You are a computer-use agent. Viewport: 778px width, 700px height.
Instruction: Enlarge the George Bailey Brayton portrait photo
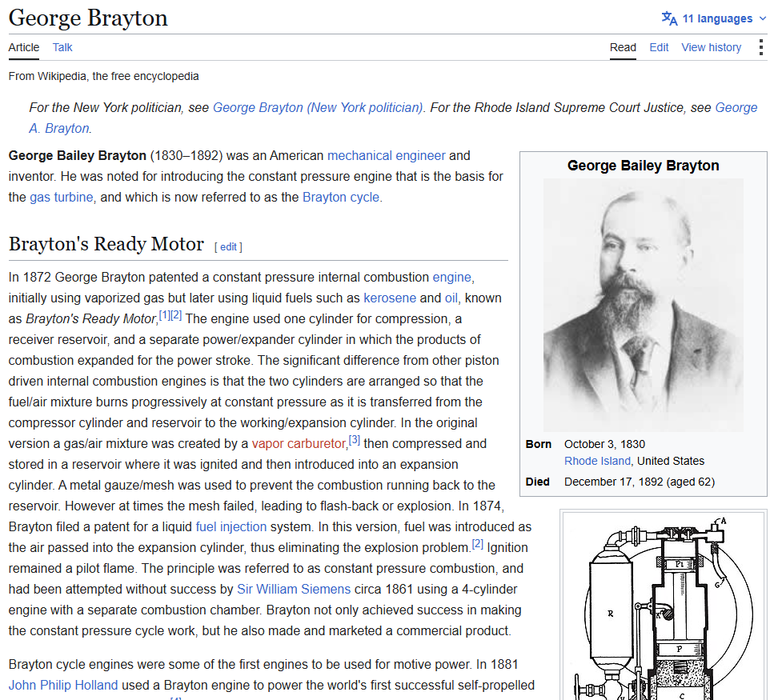[x=643, y=305]
